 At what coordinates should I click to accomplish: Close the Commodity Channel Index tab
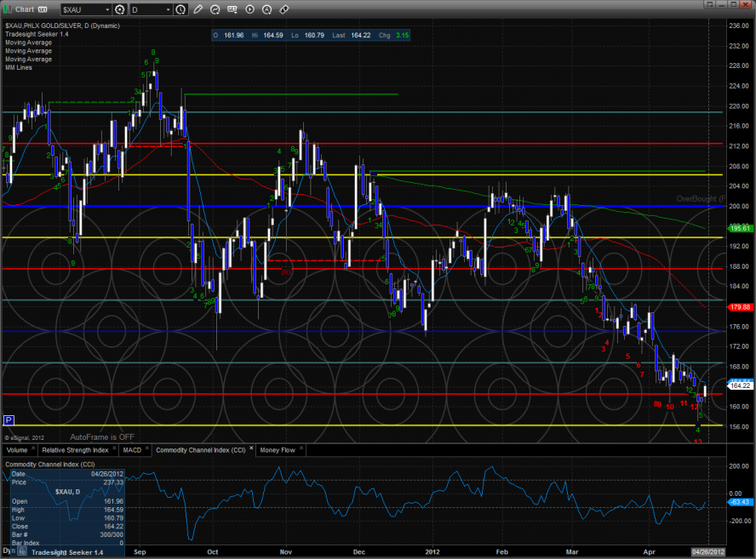tap(251, 449)
